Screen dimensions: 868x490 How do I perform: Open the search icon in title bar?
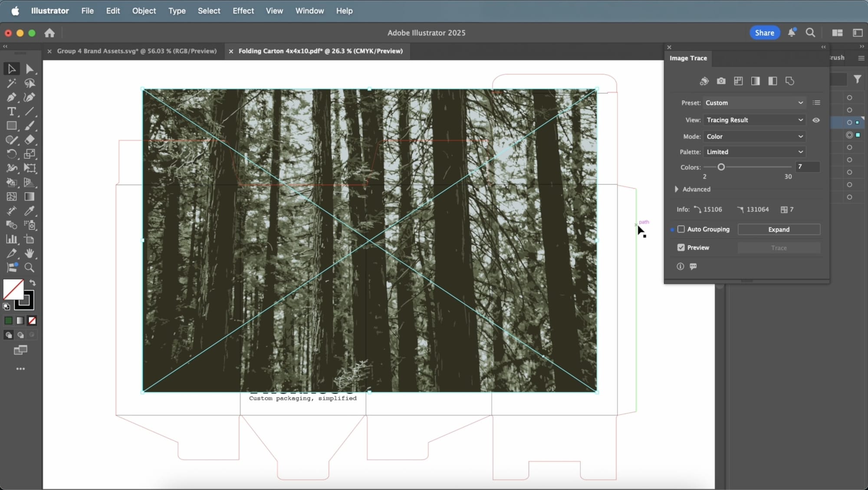[x=810, y=33]
